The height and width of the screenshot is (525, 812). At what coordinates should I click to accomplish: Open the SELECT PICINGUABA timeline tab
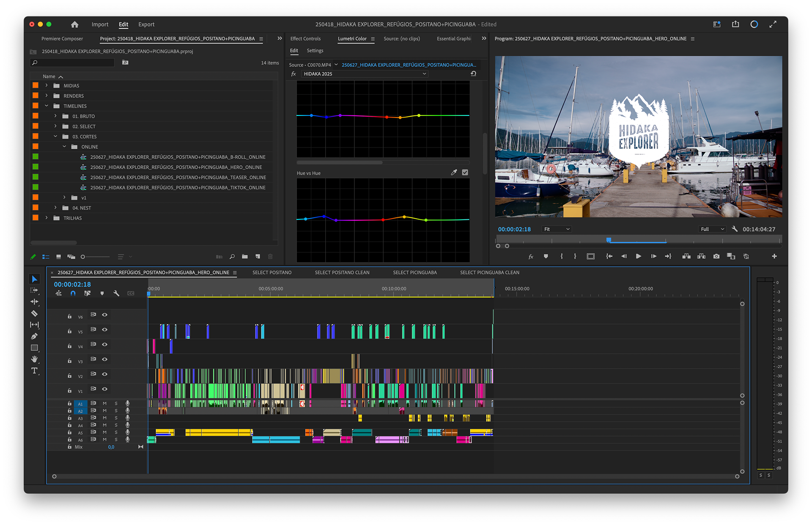(x=414, y=273)
